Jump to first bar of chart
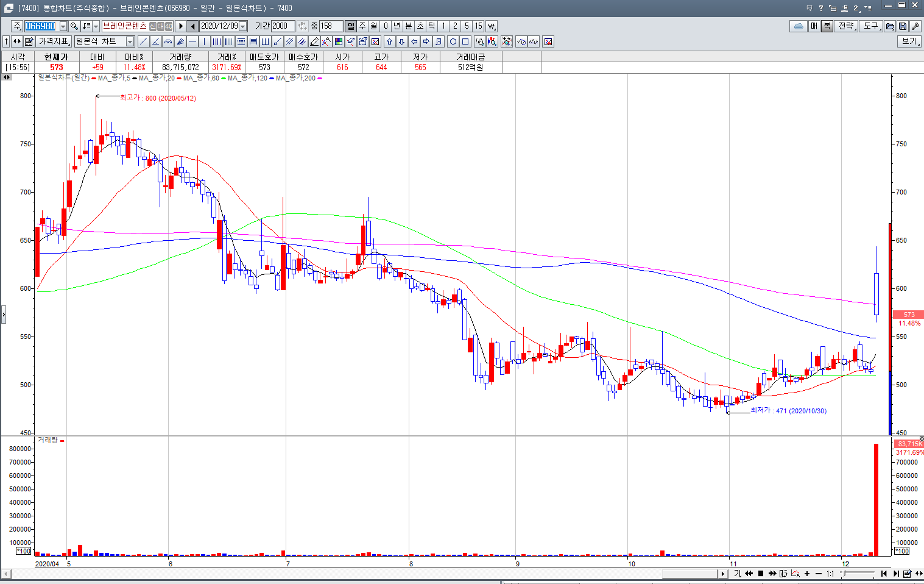This screenshot has width=924, height=584. [x=884, y=574]
